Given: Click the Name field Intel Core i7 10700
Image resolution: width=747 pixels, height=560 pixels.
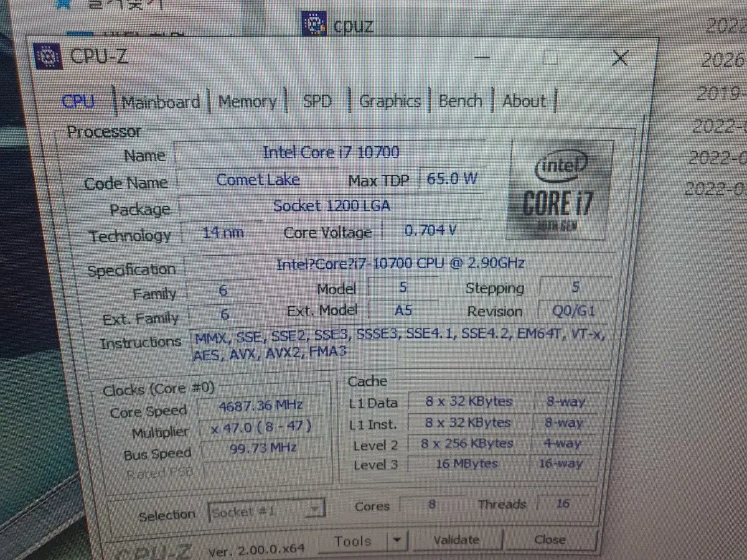Looking at the screenshot, I should [x=331, y=152].
